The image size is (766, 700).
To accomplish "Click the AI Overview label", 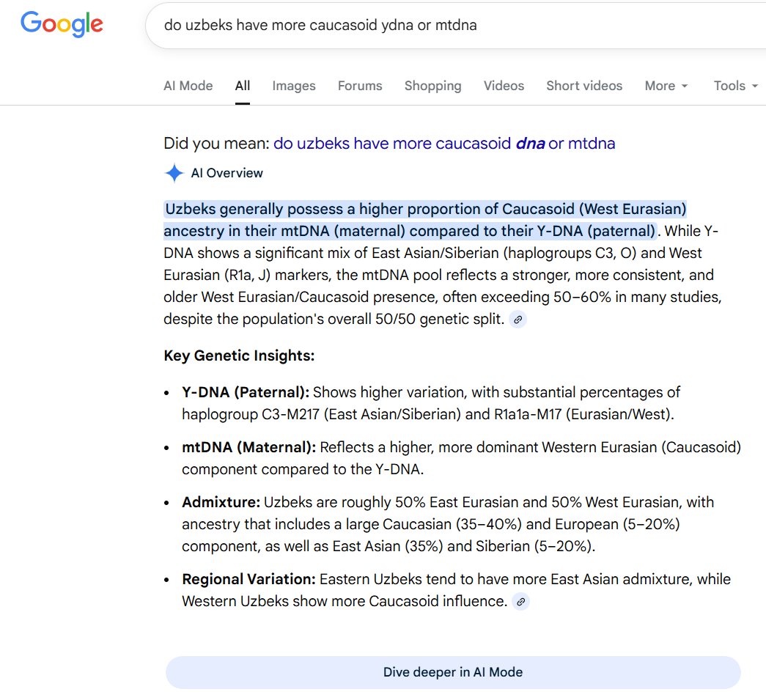I will (227, 173).
